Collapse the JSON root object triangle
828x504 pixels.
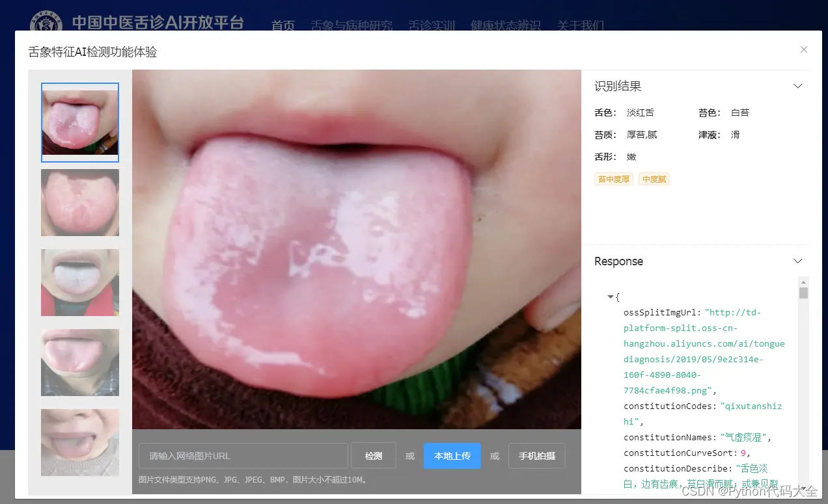(x=611, y=297)
